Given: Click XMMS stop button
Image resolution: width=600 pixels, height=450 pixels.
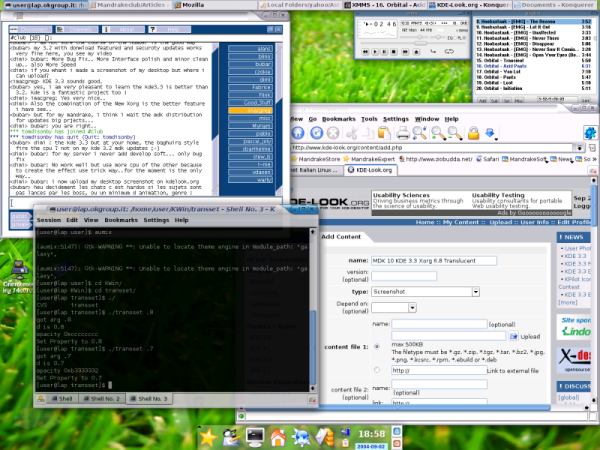Looking at the screenshot, I should 393,52.
